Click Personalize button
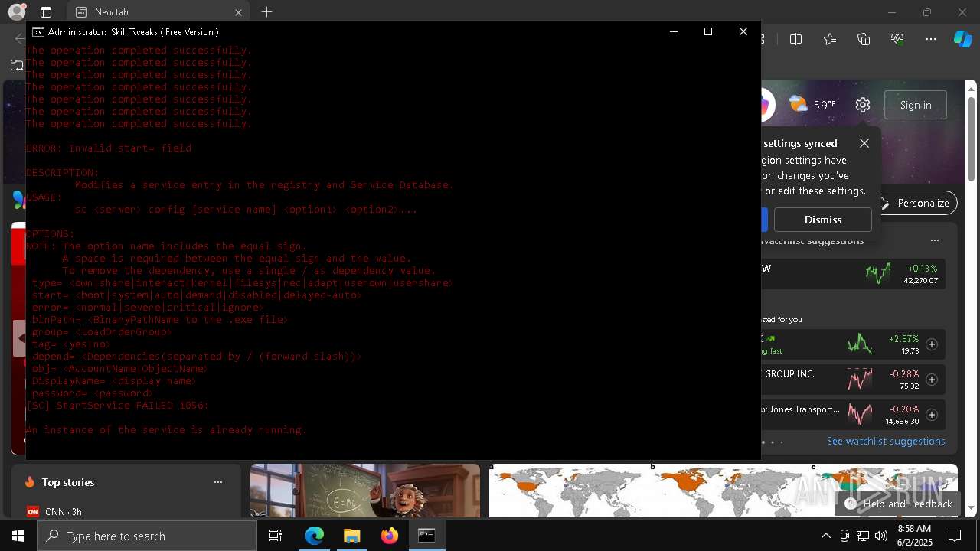The image size is (980, 551). [916, 203]
